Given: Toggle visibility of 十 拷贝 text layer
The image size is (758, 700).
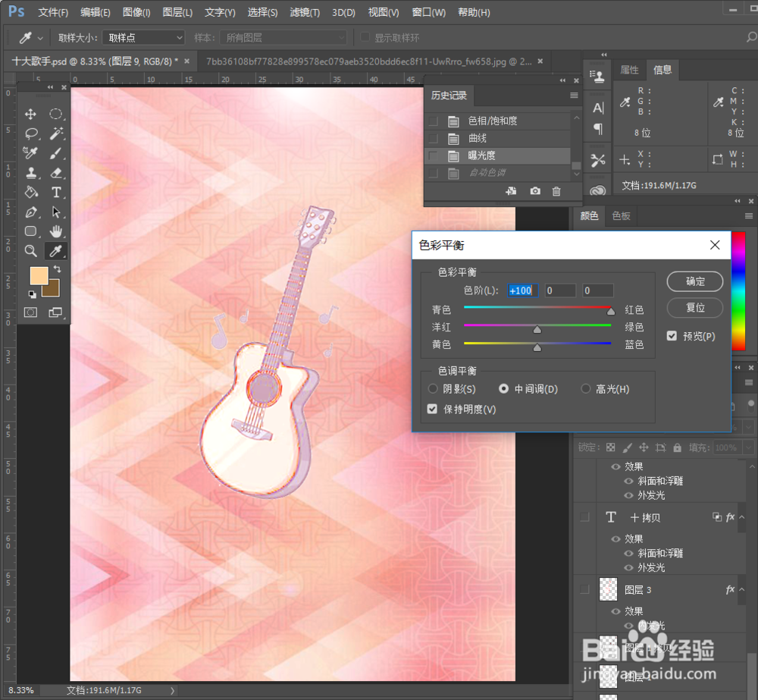Looking at the screenshot, I should (585, 517).
